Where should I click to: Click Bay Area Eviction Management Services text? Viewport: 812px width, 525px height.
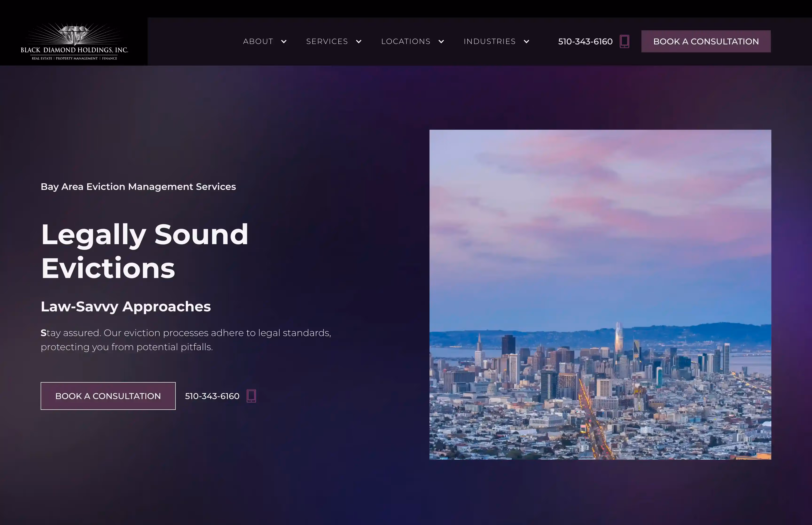[138, 187]
